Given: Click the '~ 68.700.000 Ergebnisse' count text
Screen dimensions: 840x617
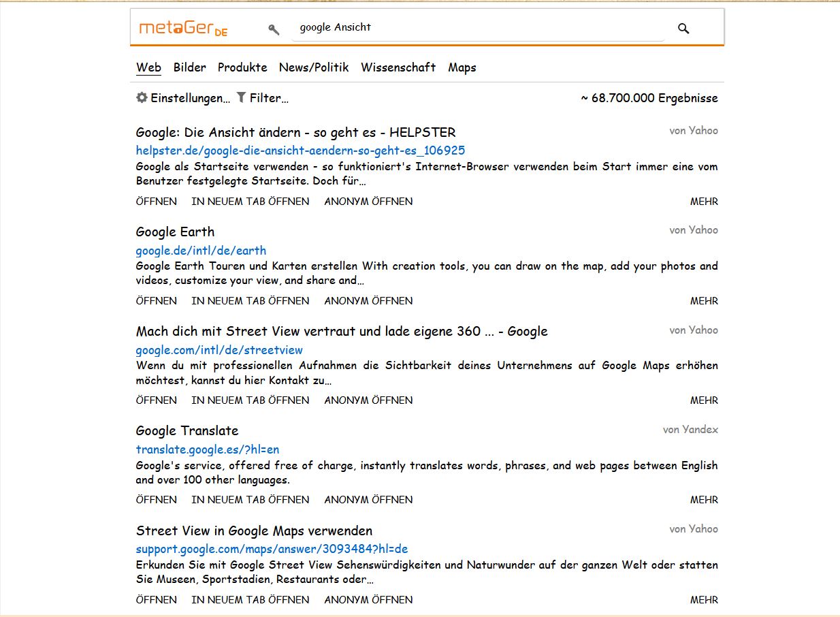Looking at the screenshot, I should click(x=649, y=98).
